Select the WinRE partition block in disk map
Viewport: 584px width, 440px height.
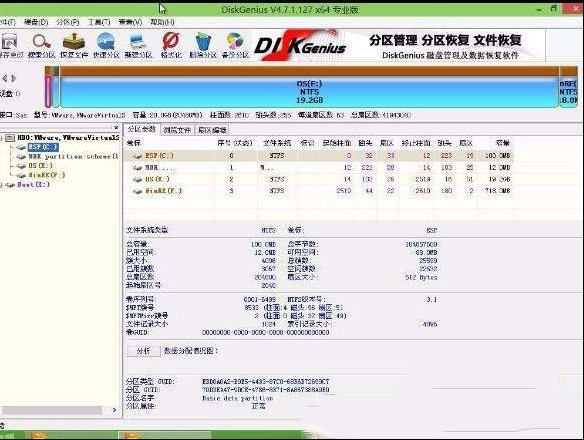(x=568, y=92)
